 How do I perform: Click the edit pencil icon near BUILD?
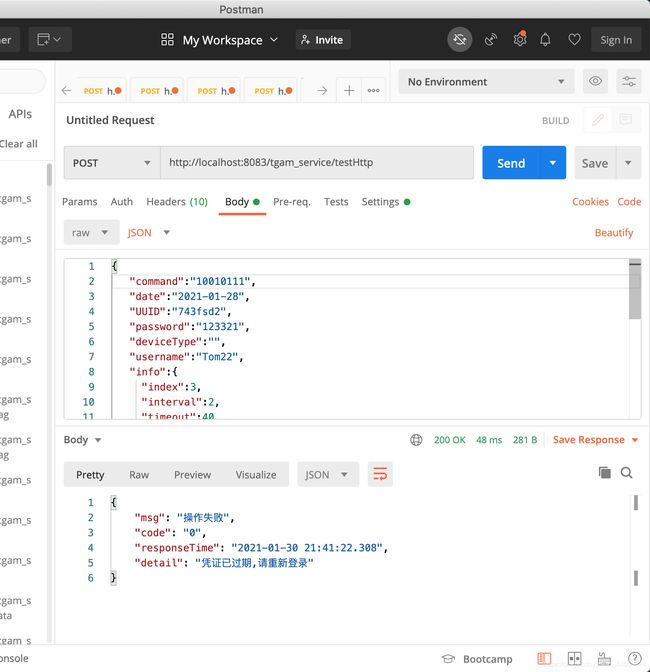598,120
